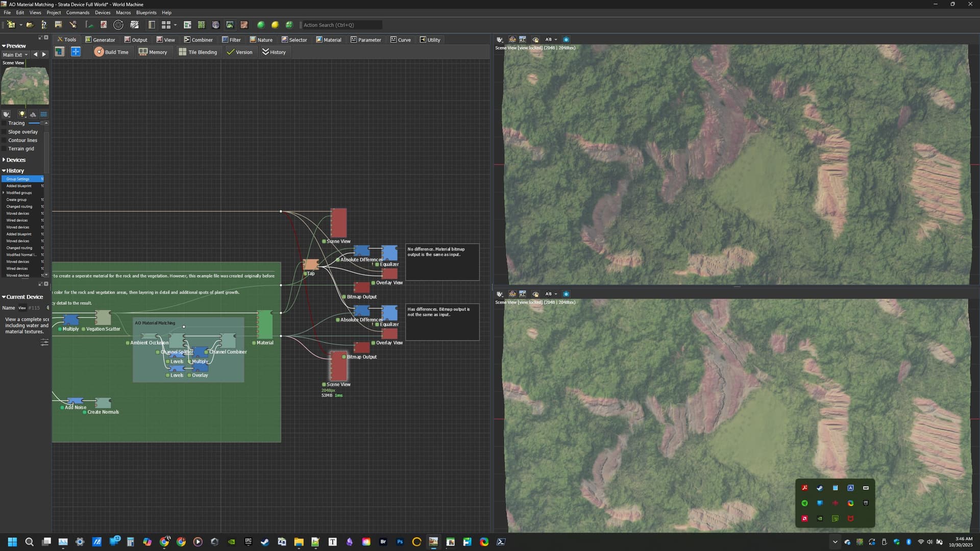Switch to the Generator device tab

tap(100, 40)
